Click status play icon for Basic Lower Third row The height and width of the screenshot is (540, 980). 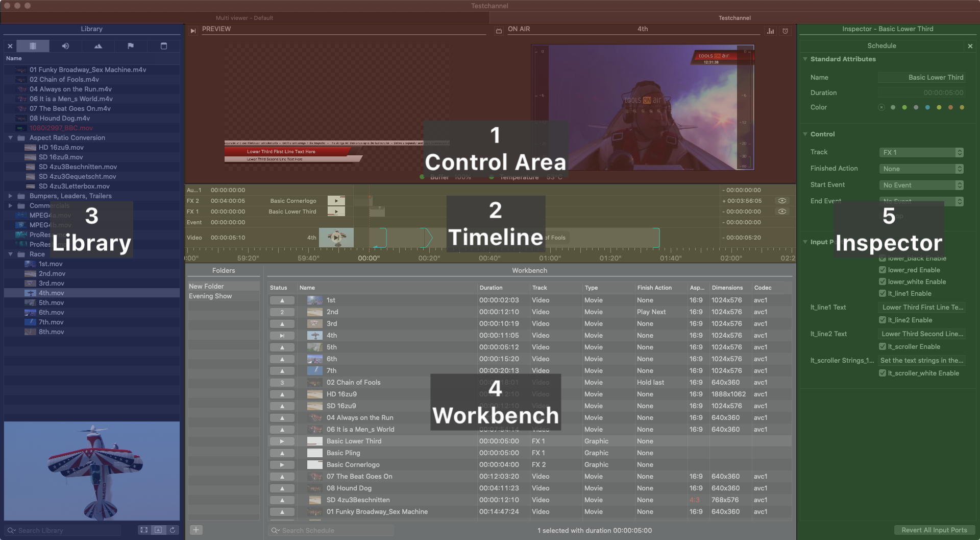pyautogui.click(x=282, y=441)
